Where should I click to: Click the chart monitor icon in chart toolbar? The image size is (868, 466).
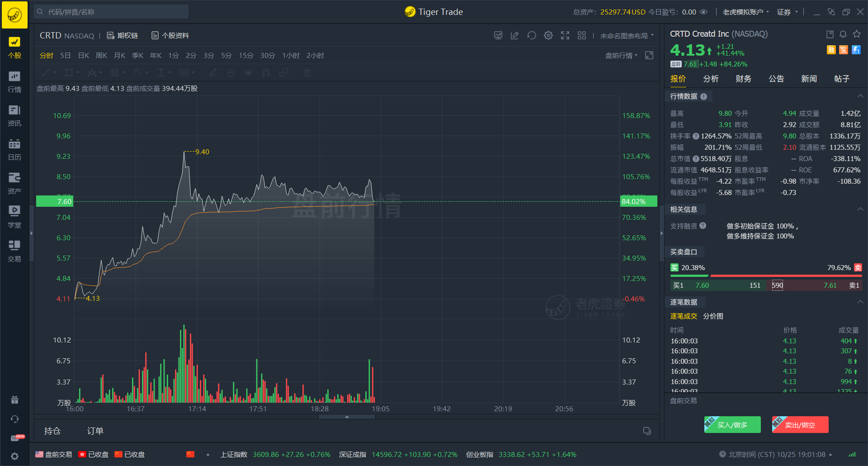point(498,35)
